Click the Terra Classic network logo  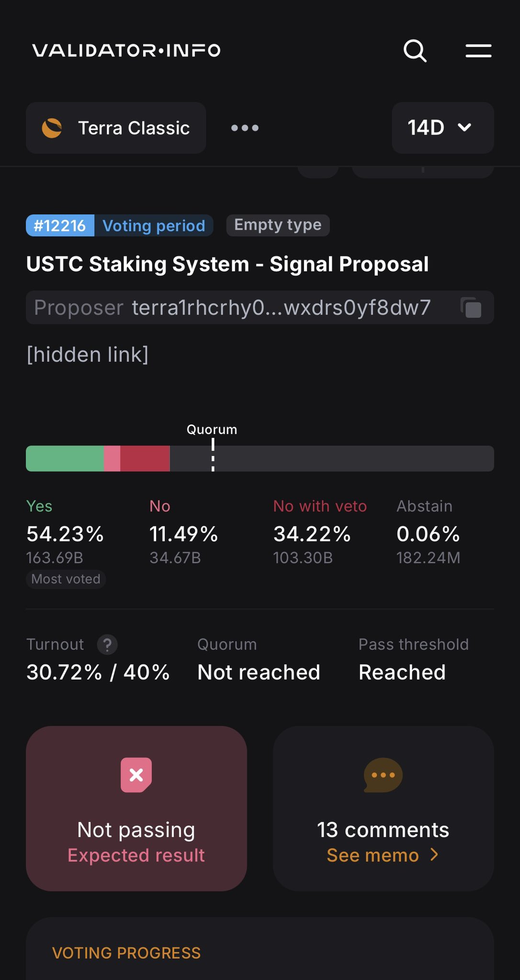click(x=52, y=128)
